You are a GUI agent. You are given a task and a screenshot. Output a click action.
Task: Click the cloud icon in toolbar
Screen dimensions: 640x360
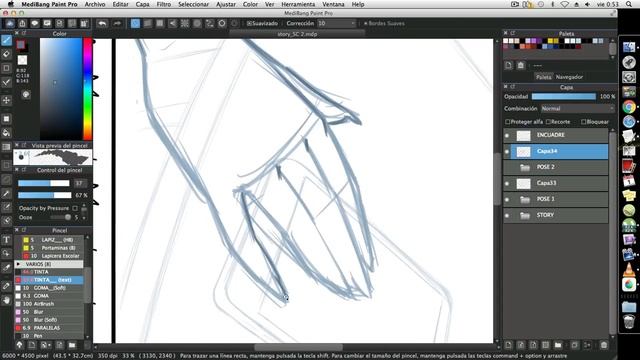pos(10,23)
